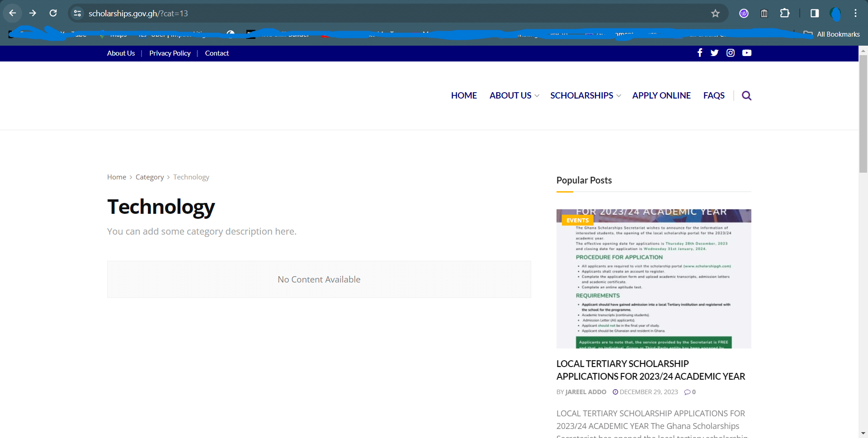Expand the SCHOLARSHIPS dropdown menu
Image resolution: width=868 pixels, height=438 pixels.
pos(585,96)
